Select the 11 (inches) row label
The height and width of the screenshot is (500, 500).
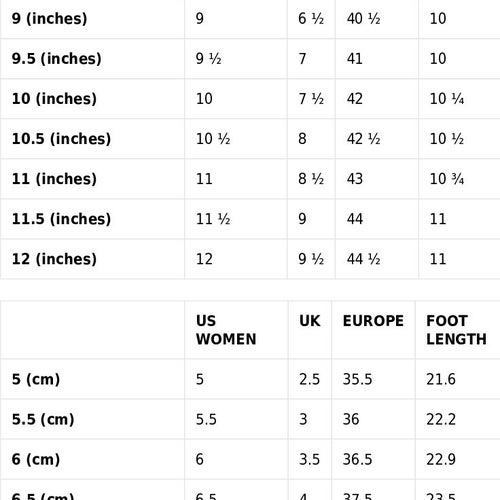[54, 179]
